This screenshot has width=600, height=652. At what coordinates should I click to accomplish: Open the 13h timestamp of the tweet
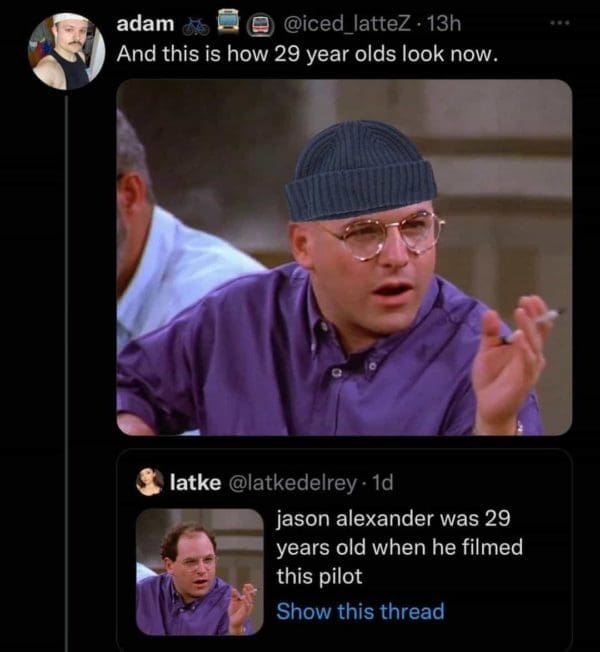click(444, 24)
